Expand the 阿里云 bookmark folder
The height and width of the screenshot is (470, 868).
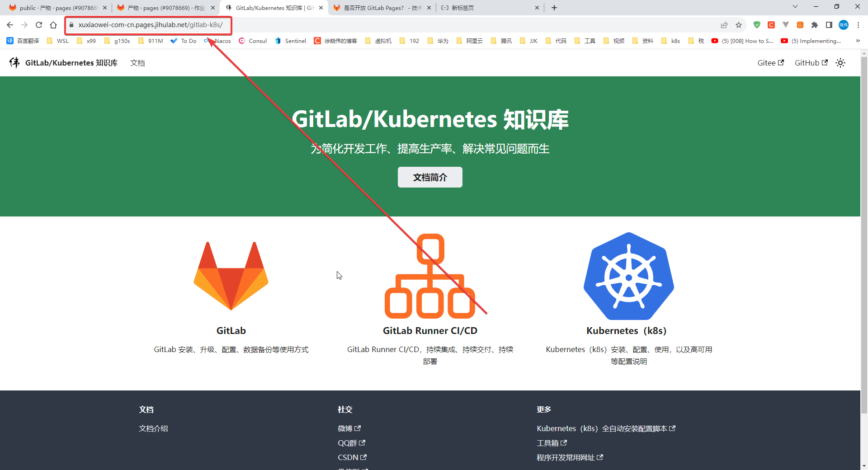pos(470,41)
